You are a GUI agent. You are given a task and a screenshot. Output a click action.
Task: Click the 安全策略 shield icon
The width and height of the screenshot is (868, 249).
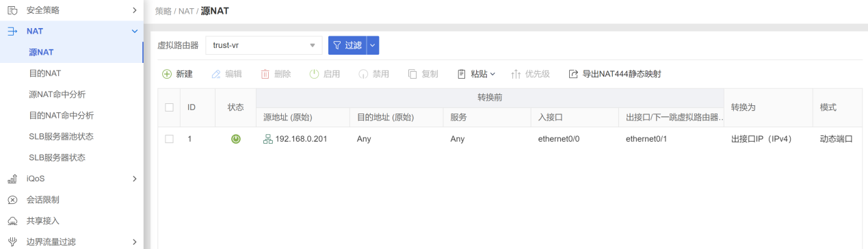click(x=12, y=10)
